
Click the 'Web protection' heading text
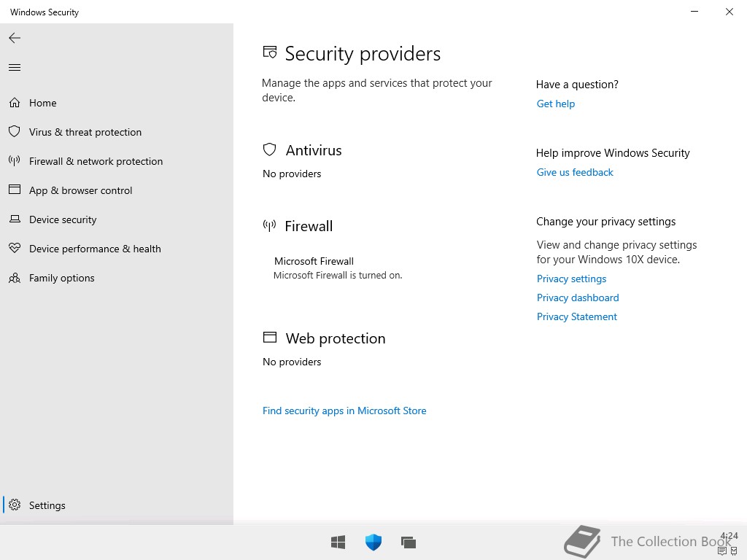tap(336, 338)
